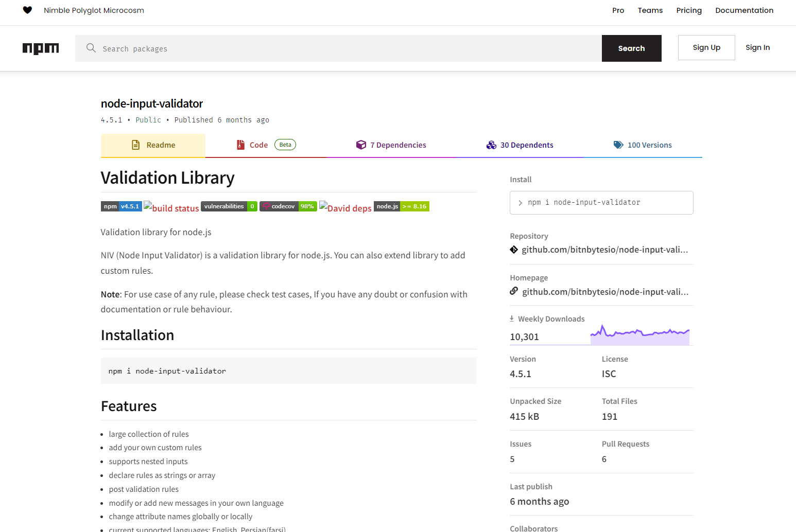Click the Validation Library heading
796x532 pixels.
click(167, 178)
